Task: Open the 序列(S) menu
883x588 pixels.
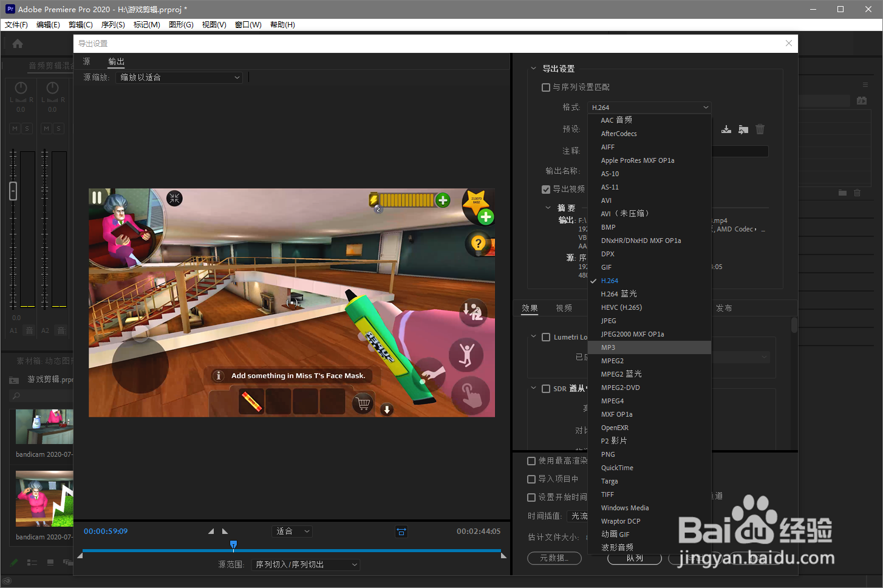Action: click(113, 25)
